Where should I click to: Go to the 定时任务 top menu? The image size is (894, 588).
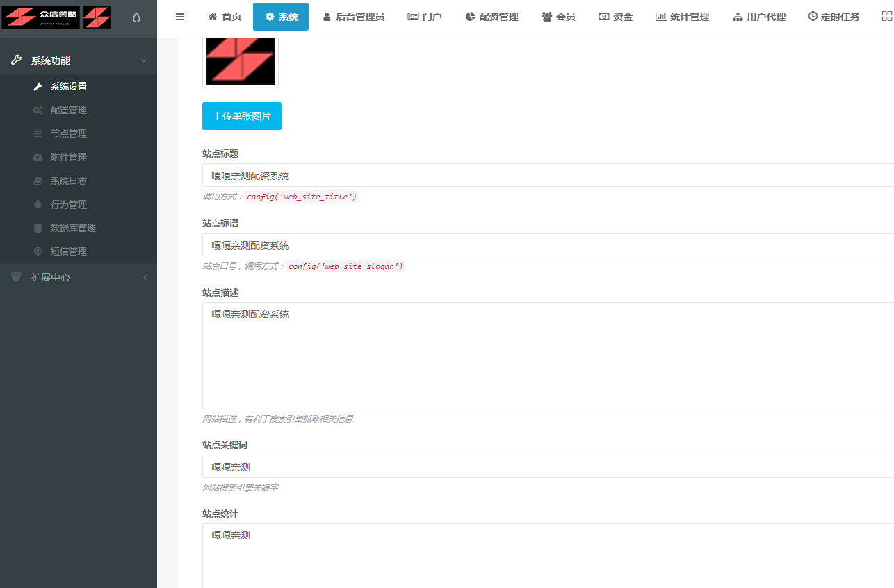tap(834, 17)
